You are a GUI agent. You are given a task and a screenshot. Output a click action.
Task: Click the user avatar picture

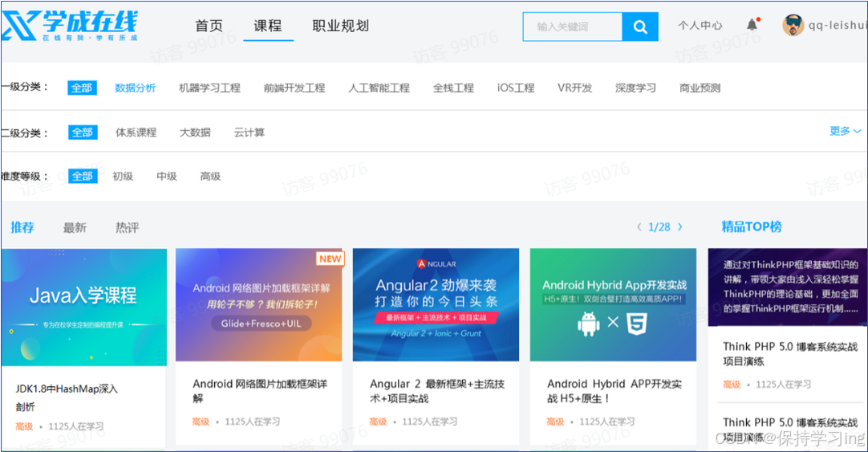[793, 25]
